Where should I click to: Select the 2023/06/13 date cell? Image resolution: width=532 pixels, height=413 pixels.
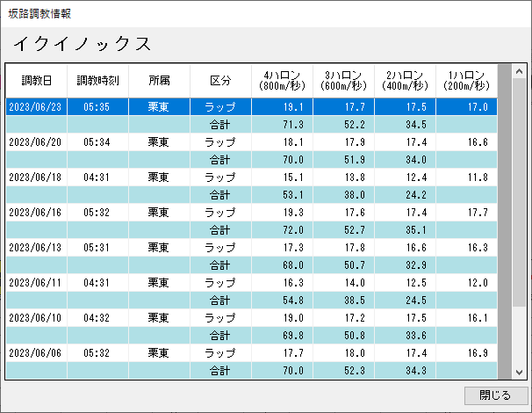[36, 248]
